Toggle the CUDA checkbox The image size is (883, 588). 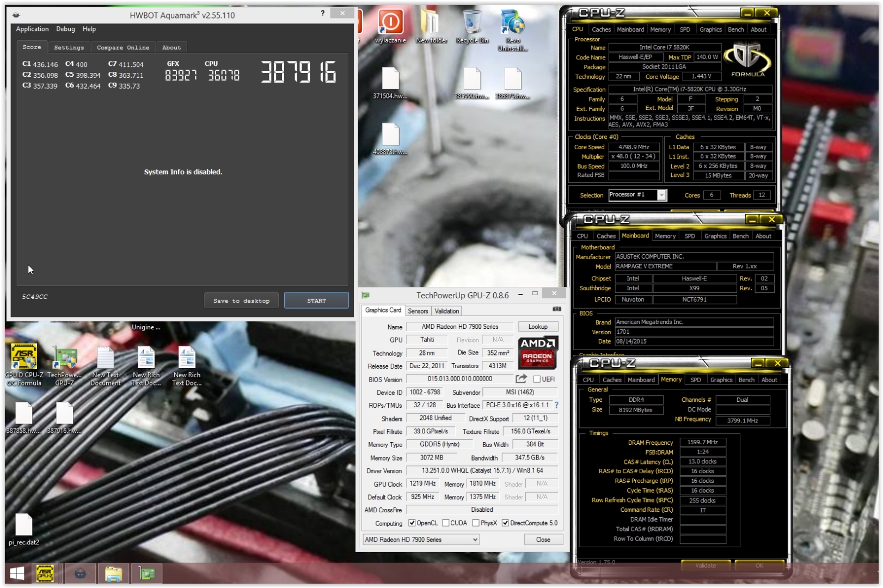point(446,523)
